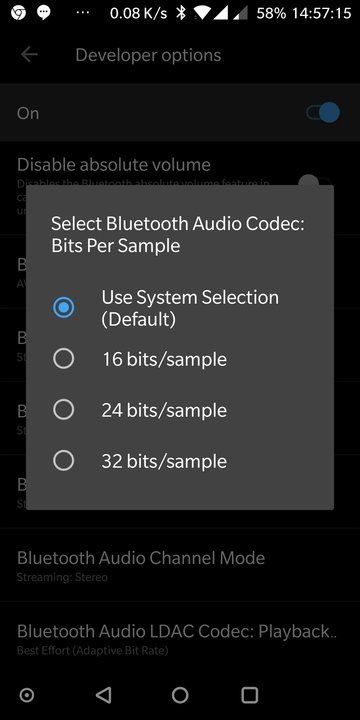Tap the Chrome icon in status bar
The image size is (360, 720).
18,13
